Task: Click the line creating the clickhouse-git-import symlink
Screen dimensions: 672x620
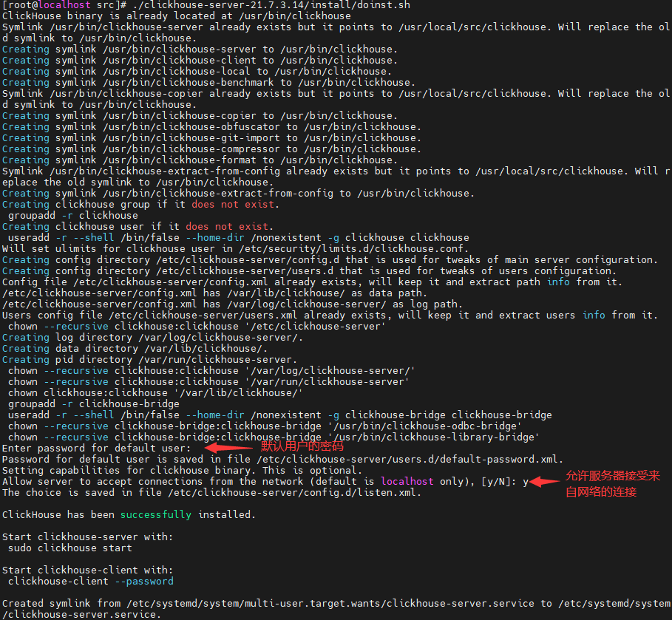Action: tap(211, 138)
